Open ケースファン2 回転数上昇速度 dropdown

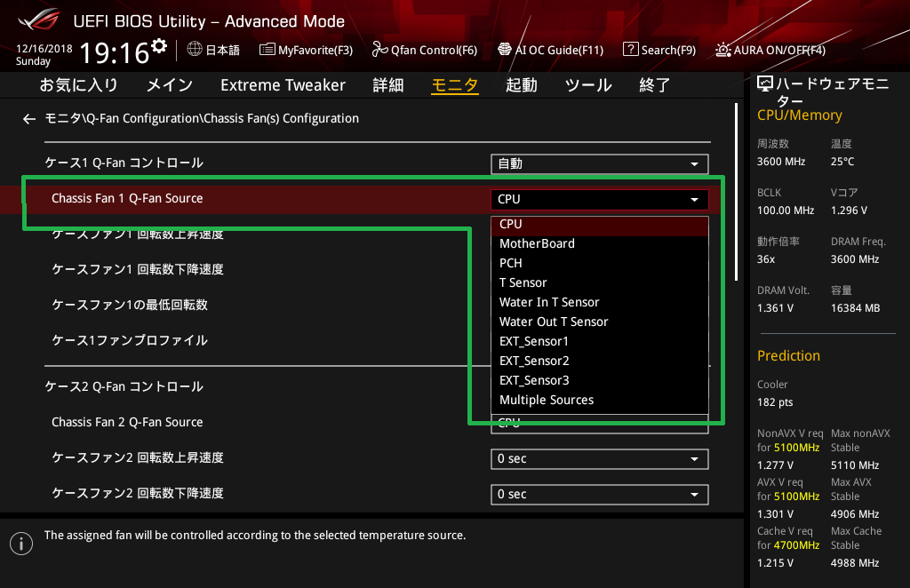tap(600, 459)
